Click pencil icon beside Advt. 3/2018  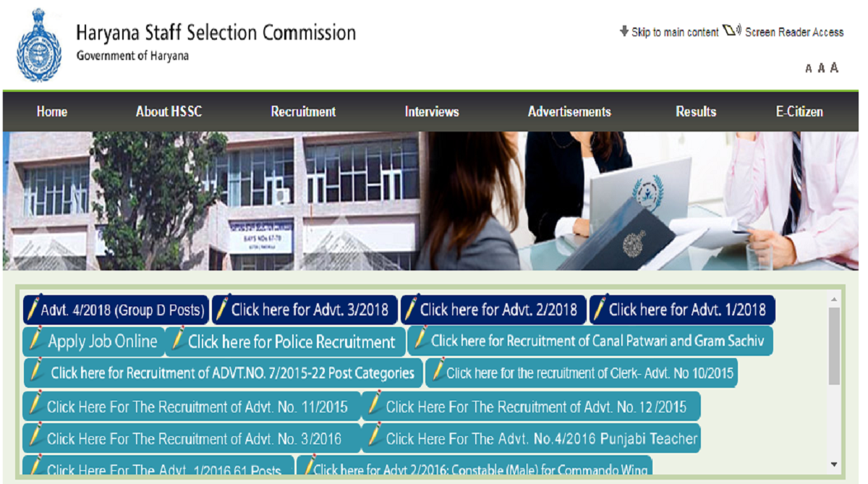[x=222, y=308]
